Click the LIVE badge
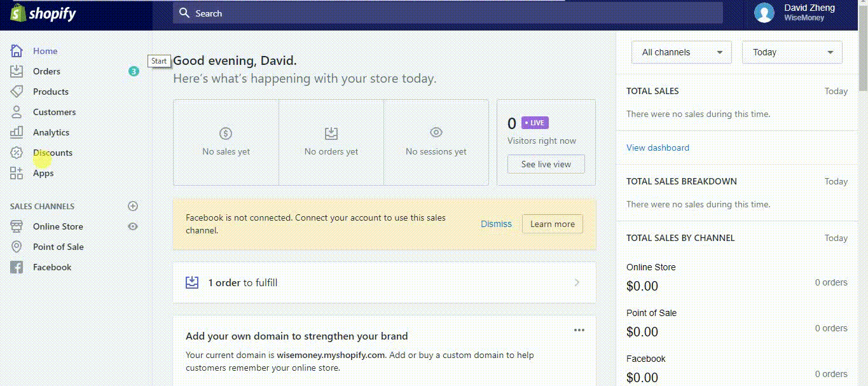Image resolution: width=868 pixels, height=386 pixels. pyautogui.click(x=535, y=123)
